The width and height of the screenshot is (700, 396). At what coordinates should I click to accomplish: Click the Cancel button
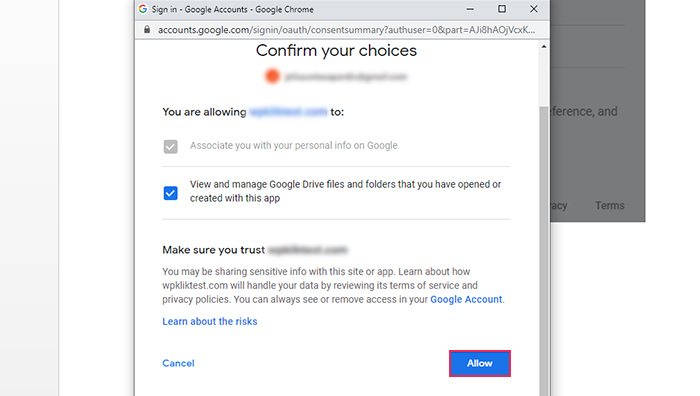pyautogui.click(x=178, y=363)
